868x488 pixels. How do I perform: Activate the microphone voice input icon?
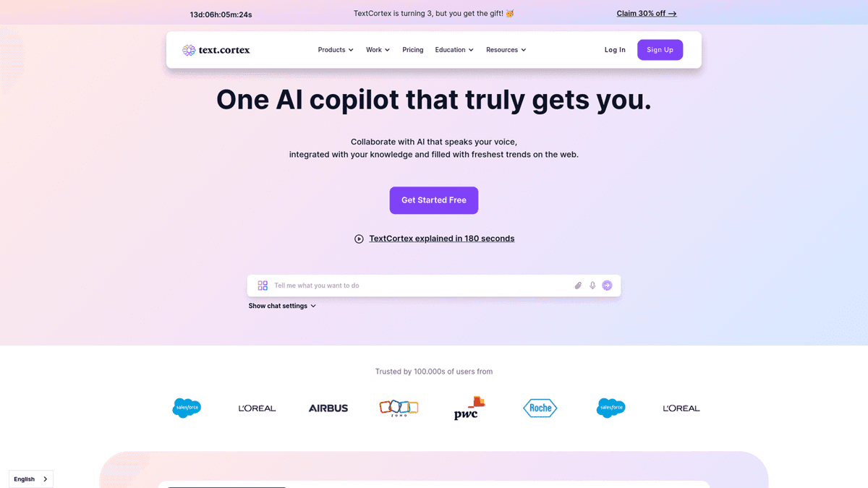coord(592,286)
